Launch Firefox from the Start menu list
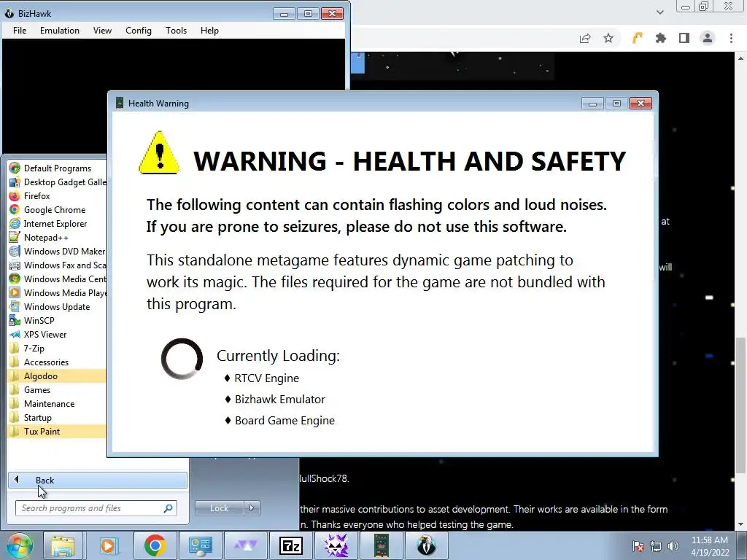The image size is (747, 560). tap(57, 195)
